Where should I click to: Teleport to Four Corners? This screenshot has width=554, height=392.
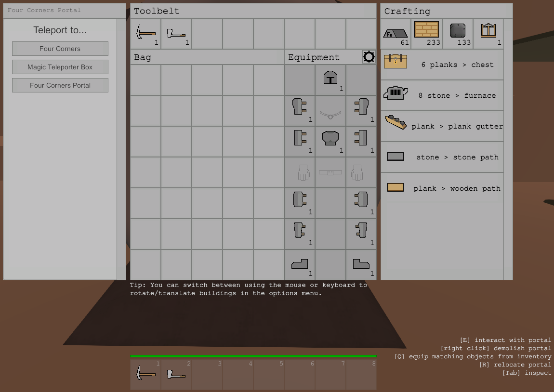[x=60, y=49]
